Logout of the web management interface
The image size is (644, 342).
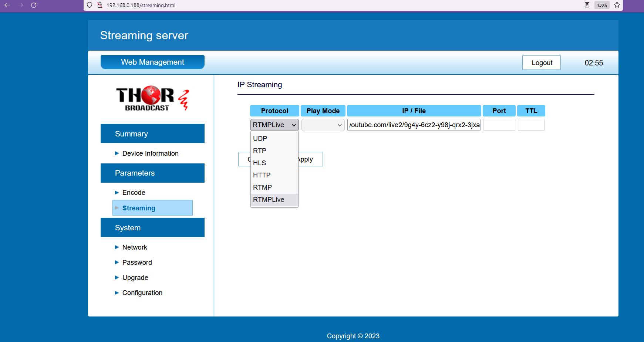click(541, 62)
